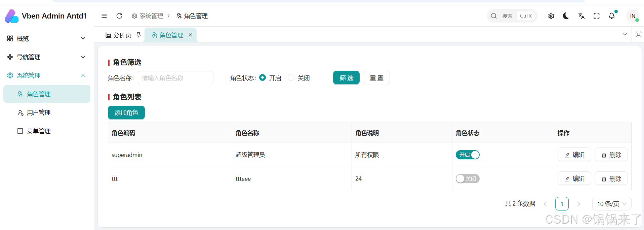Open the preferences gear icon in header

551,16
